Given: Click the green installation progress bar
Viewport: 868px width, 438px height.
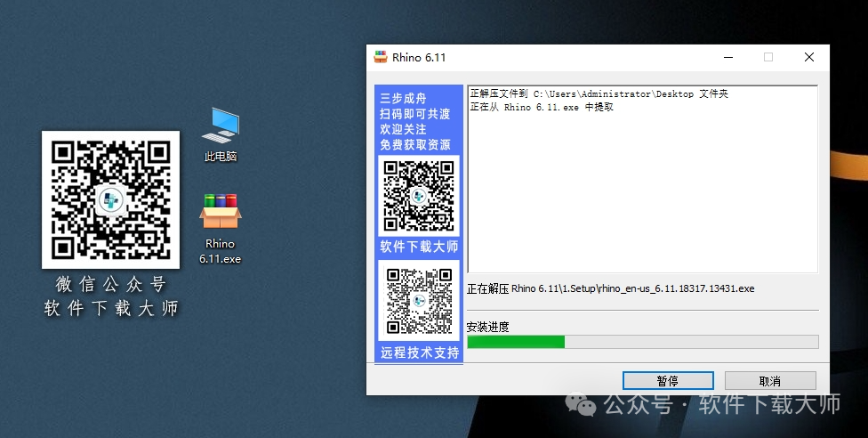Looking at the screenshot, I should tap(643, 342).
